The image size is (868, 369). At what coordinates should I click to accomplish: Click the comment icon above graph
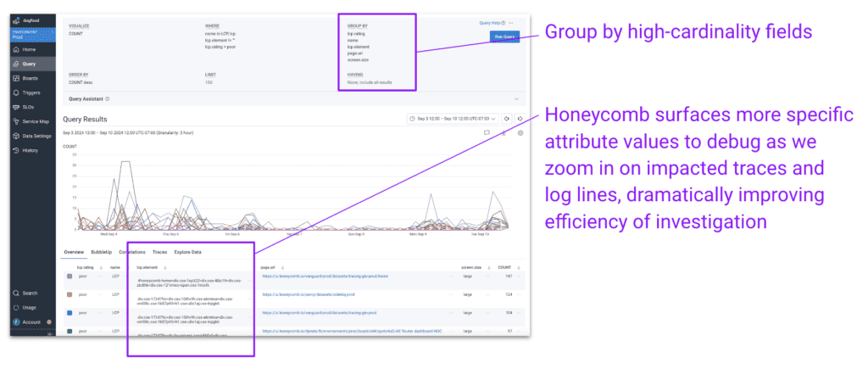point(487,133)
